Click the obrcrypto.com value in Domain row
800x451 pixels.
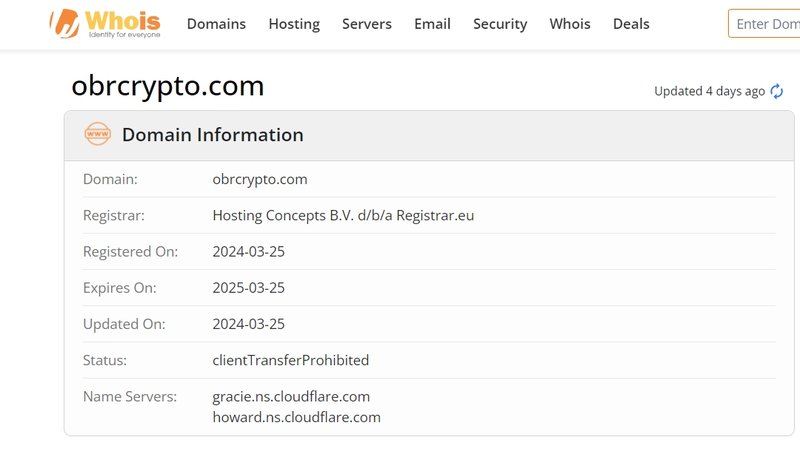point(260,179)
